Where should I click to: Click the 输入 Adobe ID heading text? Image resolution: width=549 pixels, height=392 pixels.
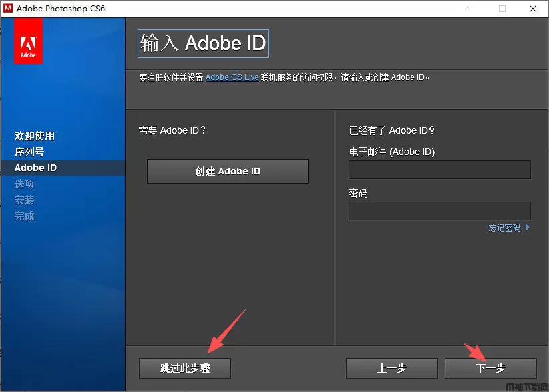(203, 43)
